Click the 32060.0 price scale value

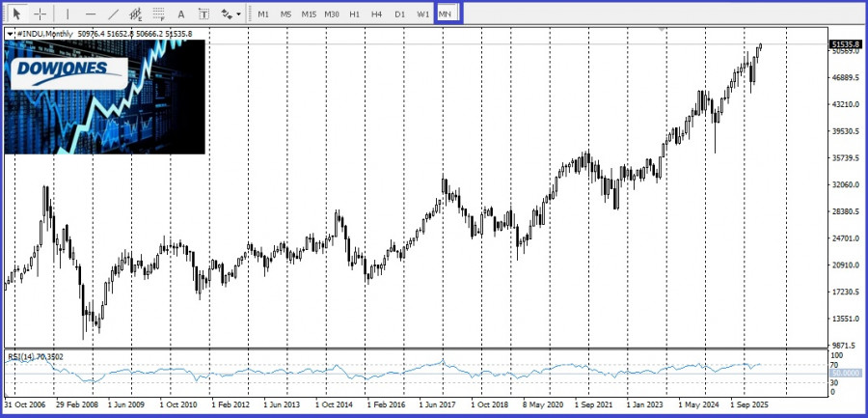(x=847, y=184)
